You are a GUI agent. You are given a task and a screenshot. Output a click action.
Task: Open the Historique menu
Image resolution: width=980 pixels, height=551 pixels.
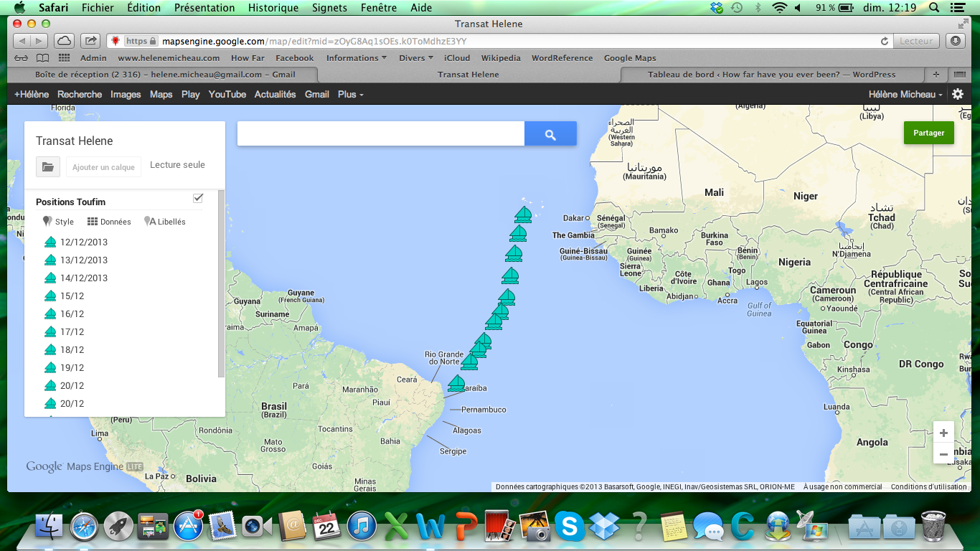point(273,8)
